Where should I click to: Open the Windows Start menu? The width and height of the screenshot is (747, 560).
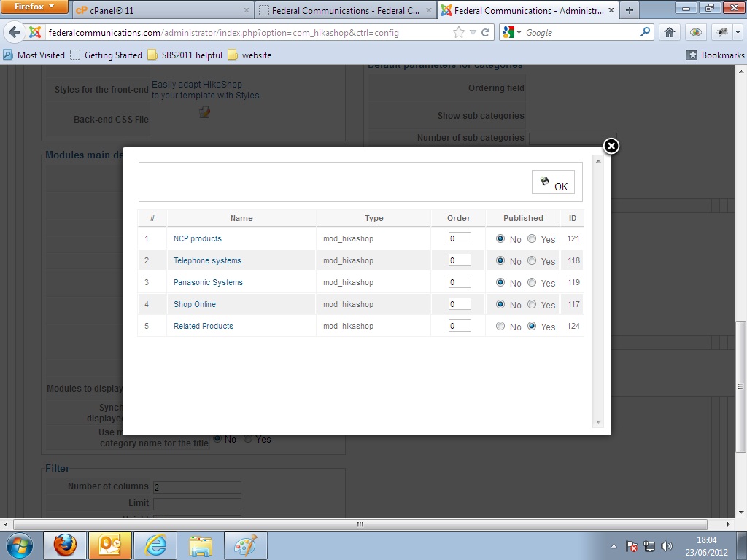tap(20, 545)
